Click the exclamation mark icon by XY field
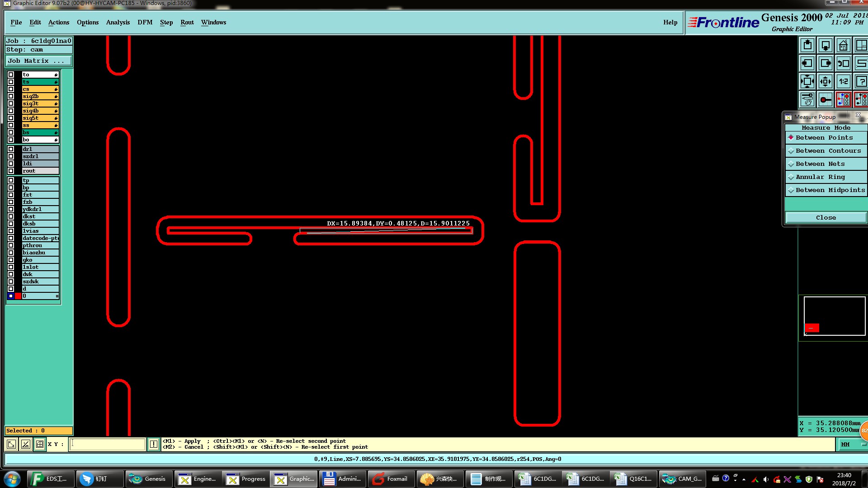This screenshot has height=488, width=868. pyautogui.click(x=154, y=444)
